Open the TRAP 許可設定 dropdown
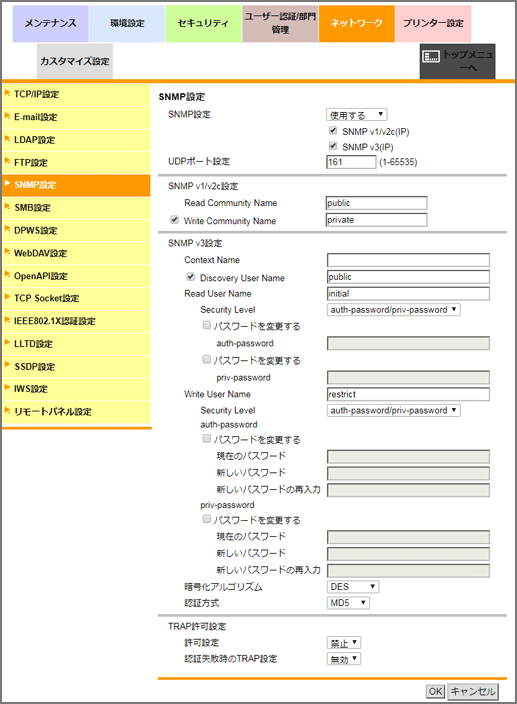The width and height of the screenshot is (517, 704). pyautogui.click(x=344, y=643)
